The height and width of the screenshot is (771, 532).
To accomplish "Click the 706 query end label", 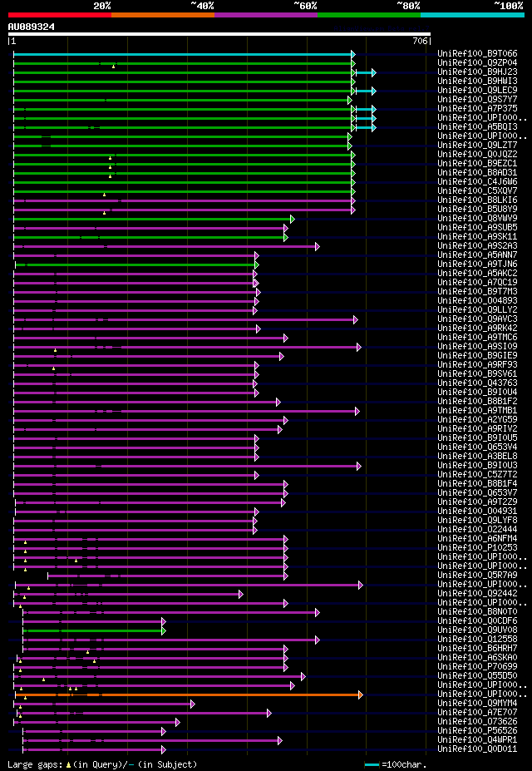I will (420, 42).
